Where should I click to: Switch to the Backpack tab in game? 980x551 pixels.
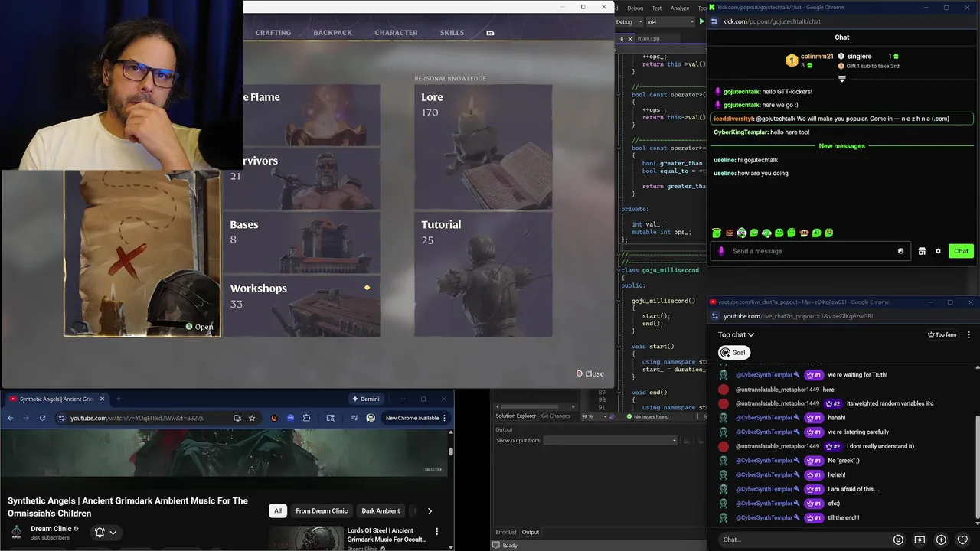tap(332, 33)
